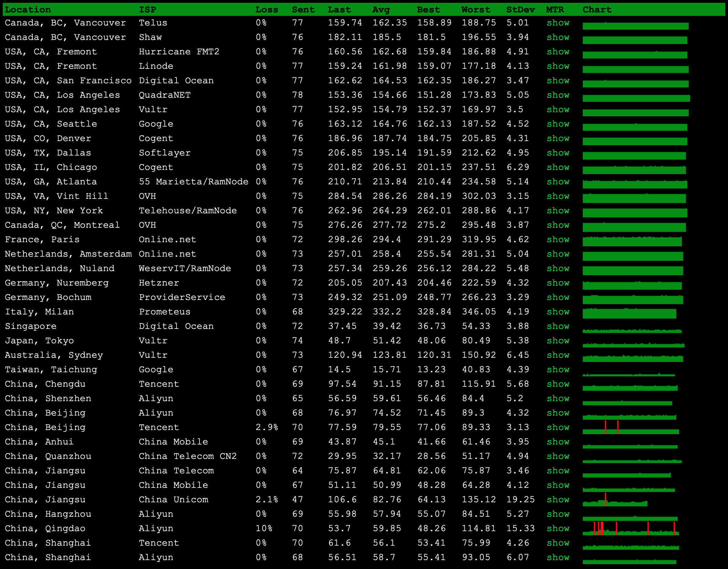Show MTR for Vancouver Telus row
This screenshot has height=569, width=728.
tap(558, 23)
